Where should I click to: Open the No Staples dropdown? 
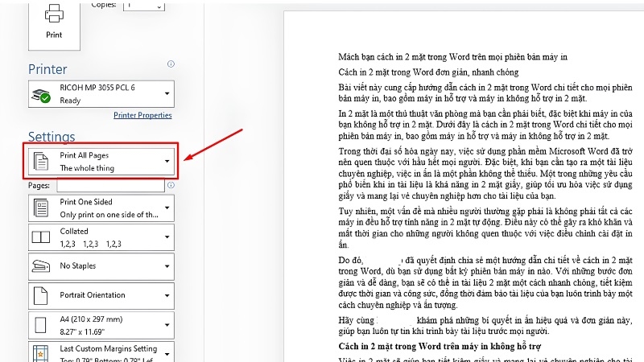coord(101,266)
